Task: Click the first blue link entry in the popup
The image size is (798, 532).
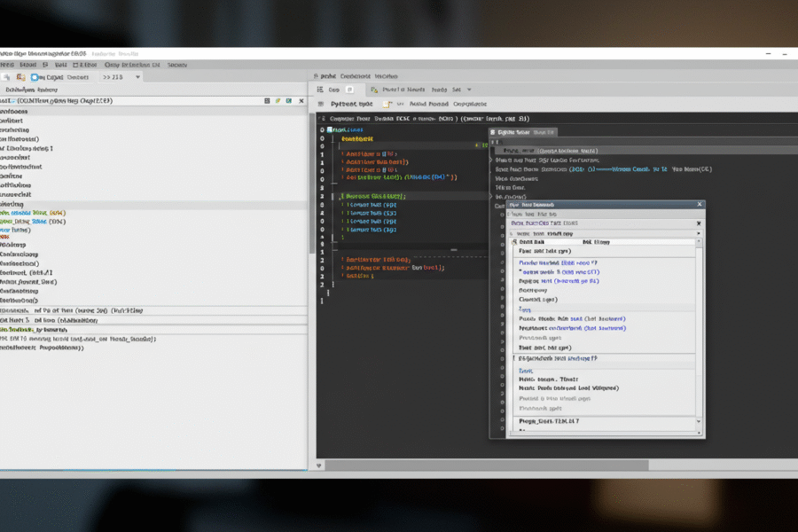Action: [x=559, y=262]
